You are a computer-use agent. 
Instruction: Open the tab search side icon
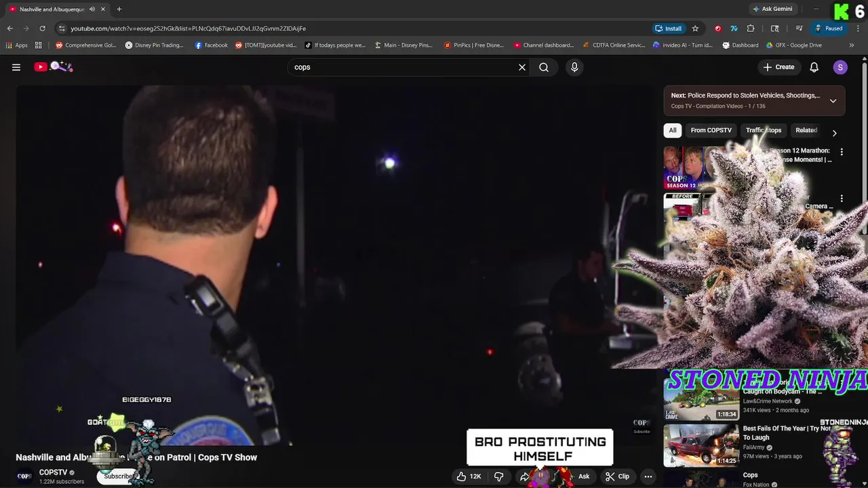[x=775, y=28]
